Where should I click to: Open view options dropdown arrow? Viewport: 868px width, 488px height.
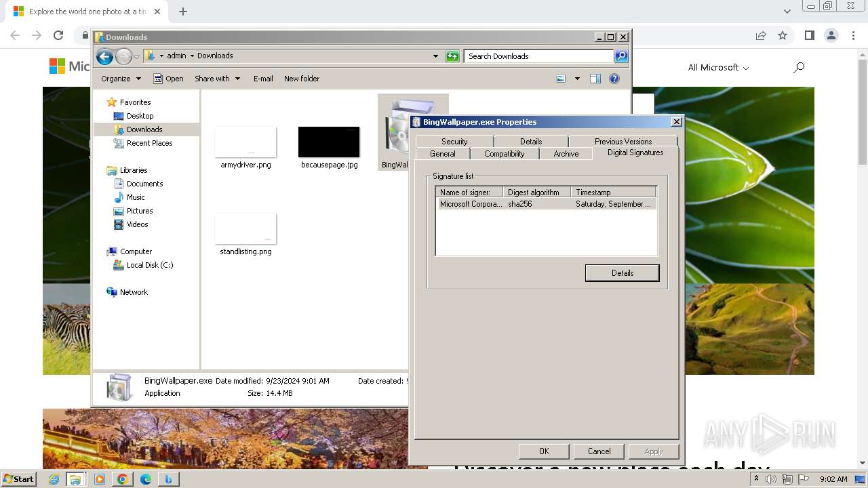pos(577,79)
